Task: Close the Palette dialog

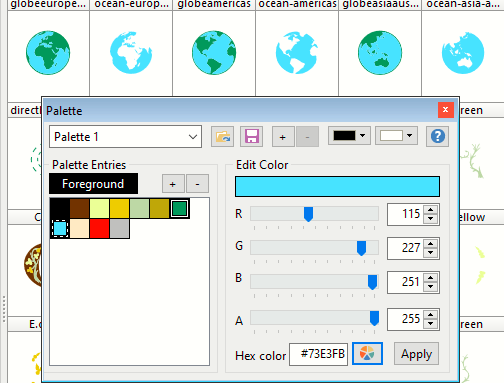Action: [445, 110]
